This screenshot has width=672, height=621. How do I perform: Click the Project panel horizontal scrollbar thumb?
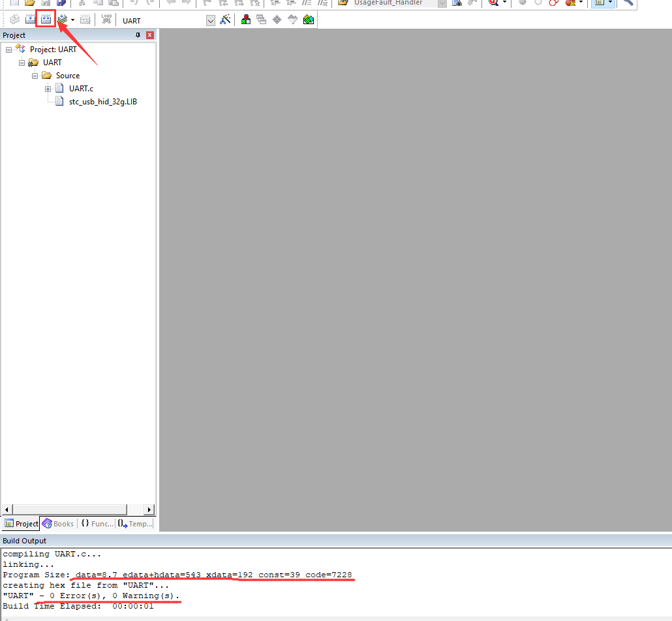70,509
